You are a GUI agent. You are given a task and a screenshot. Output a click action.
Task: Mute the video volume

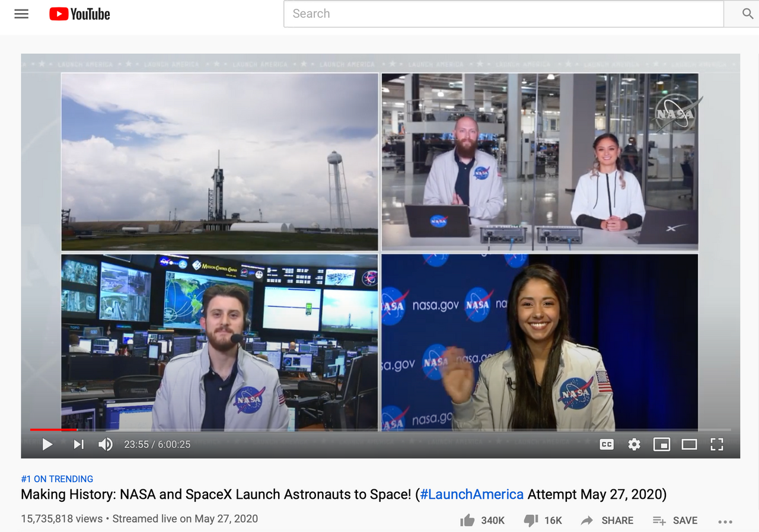[x=106, y=444]
